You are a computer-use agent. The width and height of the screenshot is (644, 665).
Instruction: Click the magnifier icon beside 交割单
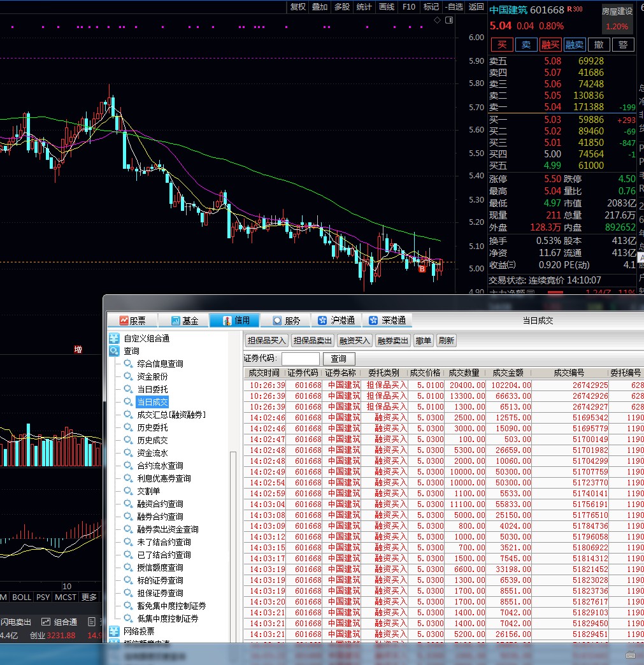[x=128, y=490]
